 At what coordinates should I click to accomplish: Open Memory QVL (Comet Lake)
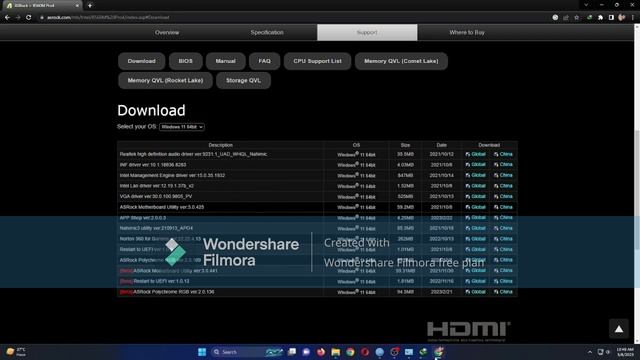tap(401, 61)
